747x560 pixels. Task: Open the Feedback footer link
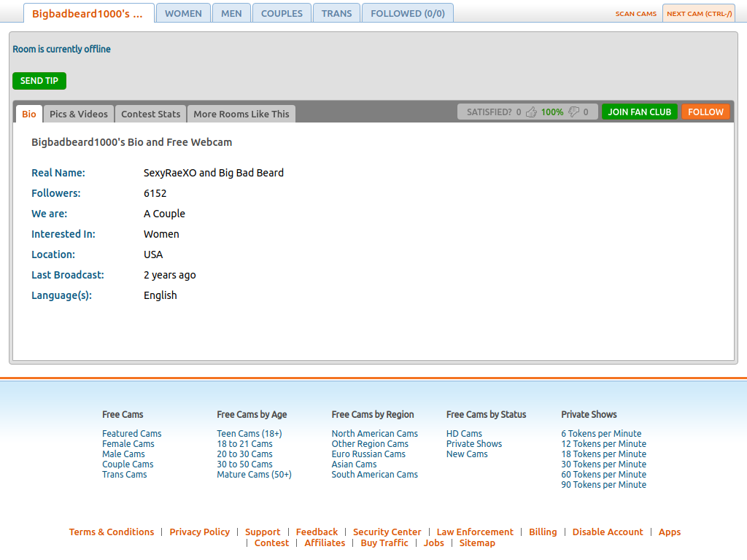(317, 532)
